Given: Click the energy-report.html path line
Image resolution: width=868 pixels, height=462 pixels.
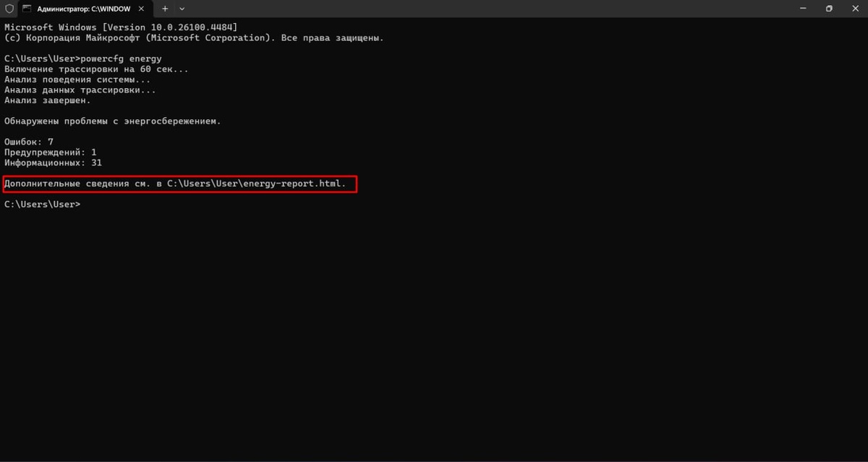Looking at the screenshot, I should click(x=175, y=184).
